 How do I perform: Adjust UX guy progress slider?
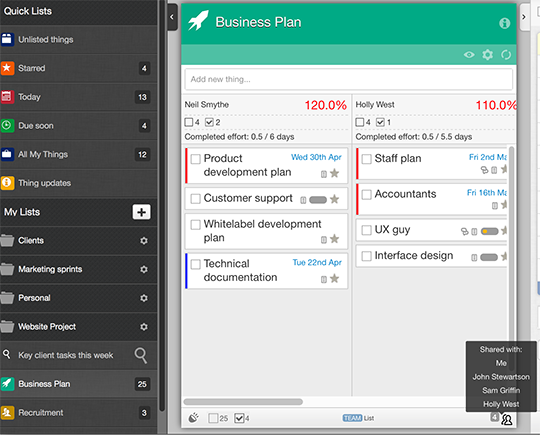tap(489, 231)
